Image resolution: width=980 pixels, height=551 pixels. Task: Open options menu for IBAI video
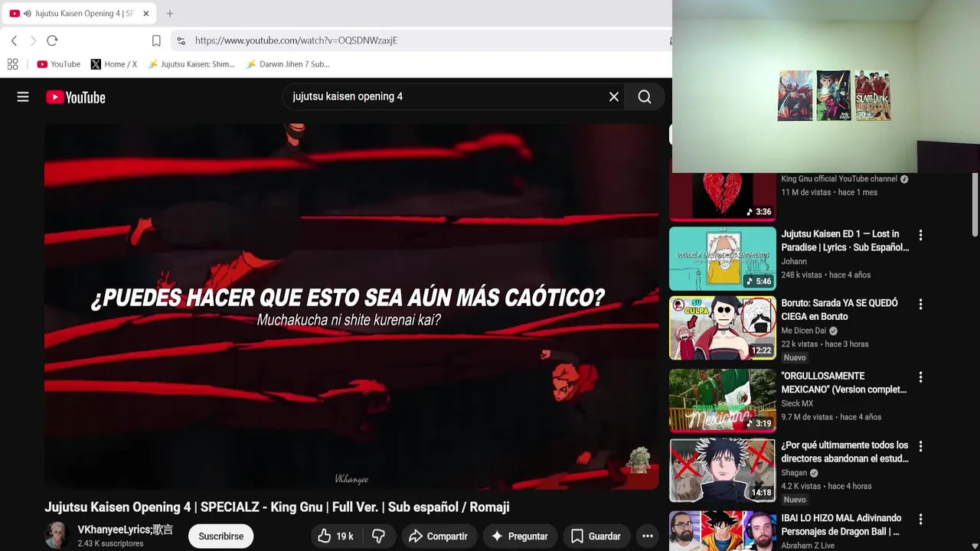920,520
